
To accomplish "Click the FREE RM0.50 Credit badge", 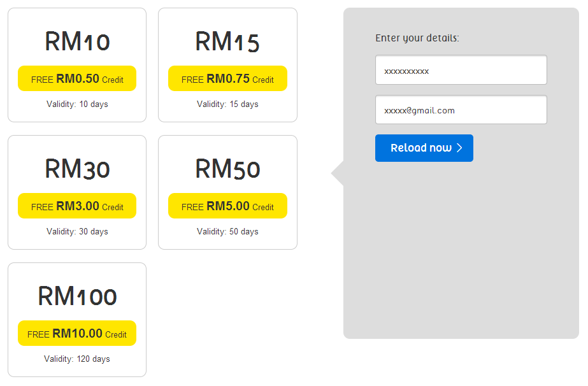I will (x=77, y=79).
